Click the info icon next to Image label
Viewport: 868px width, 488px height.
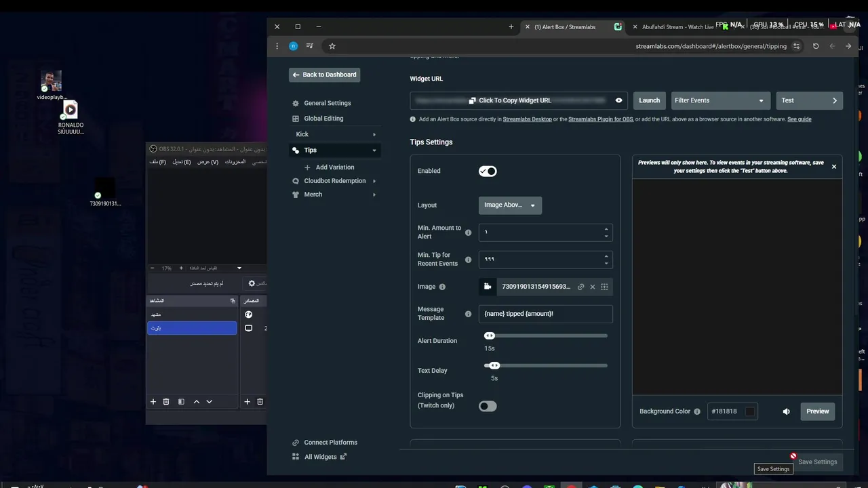[x=442, y=287]
